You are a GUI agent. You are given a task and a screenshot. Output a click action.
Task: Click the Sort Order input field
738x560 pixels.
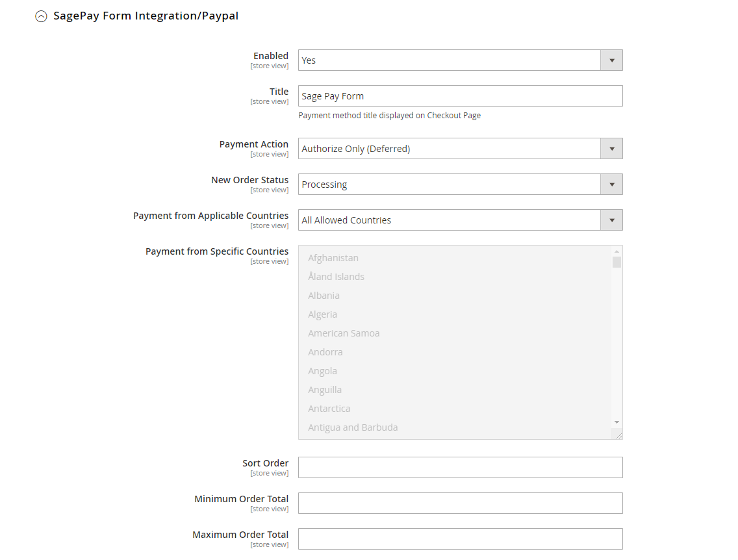(460, 468)
